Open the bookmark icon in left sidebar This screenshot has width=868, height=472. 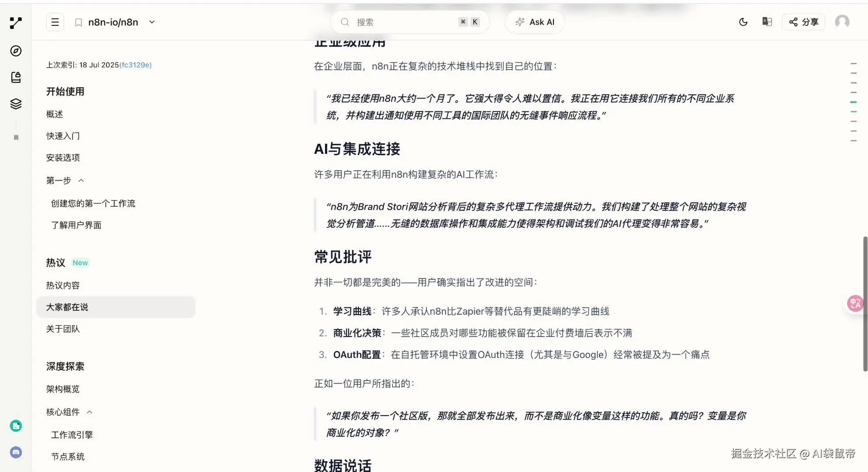(x=16, y=137)
